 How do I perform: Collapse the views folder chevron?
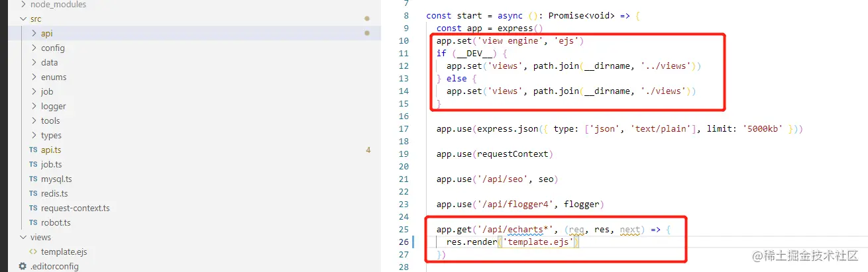click(x=24, y=237)
